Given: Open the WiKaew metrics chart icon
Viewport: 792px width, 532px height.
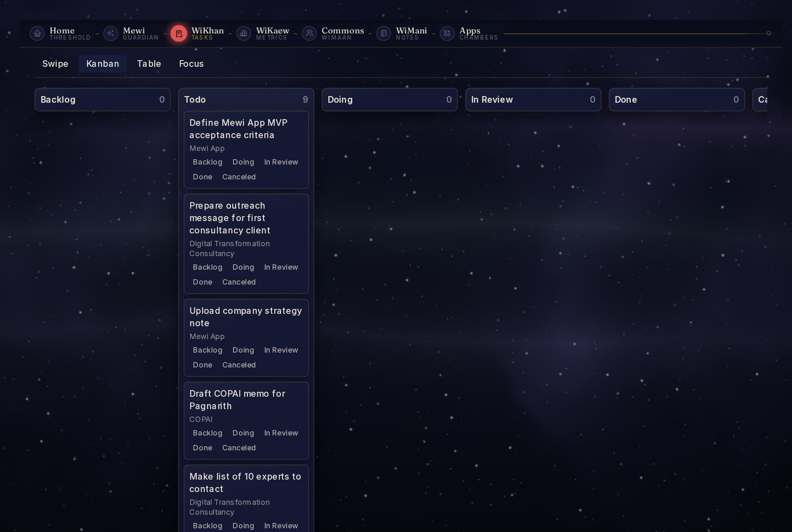Looking at the screenshot, I should pyautogui.click(x=244, y=33).
